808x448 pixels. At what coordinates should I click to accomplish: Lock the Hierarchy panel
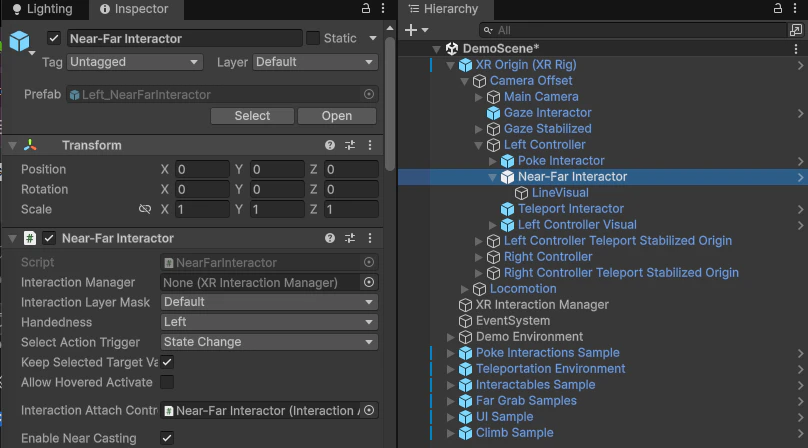coord(778,8)
